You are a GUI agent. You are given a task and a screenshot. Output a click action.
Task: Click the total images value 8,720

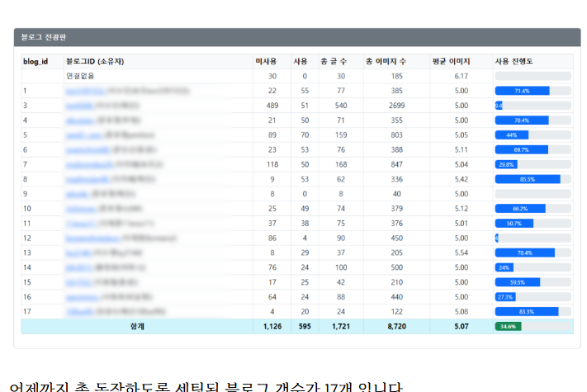point(397,327)
